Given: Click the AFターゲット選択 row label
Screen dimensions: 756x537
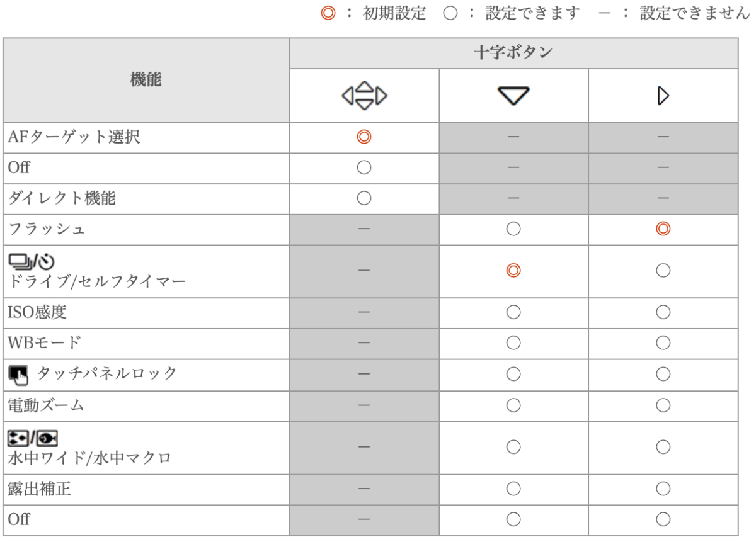Looking at the screenshot, I should click(x=74, y=137).
